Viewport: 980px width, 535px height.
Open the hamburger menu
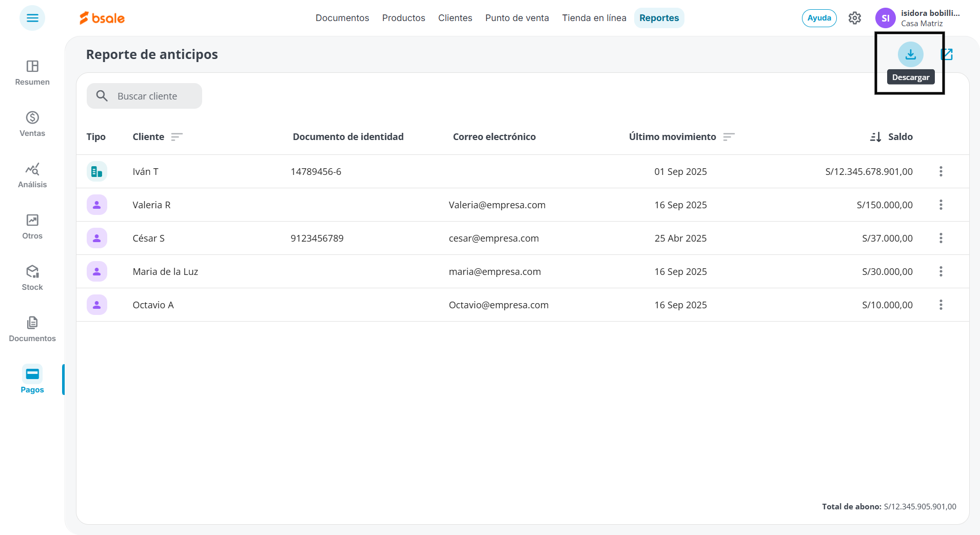(x=32, y=18)
